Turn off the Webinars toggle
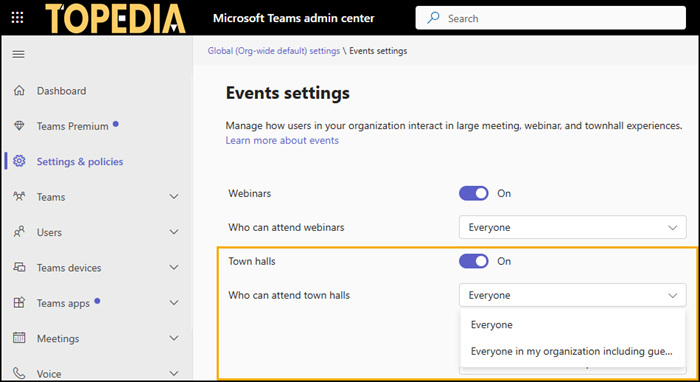This screenshot has height=382, width=700. pos(474,193)
